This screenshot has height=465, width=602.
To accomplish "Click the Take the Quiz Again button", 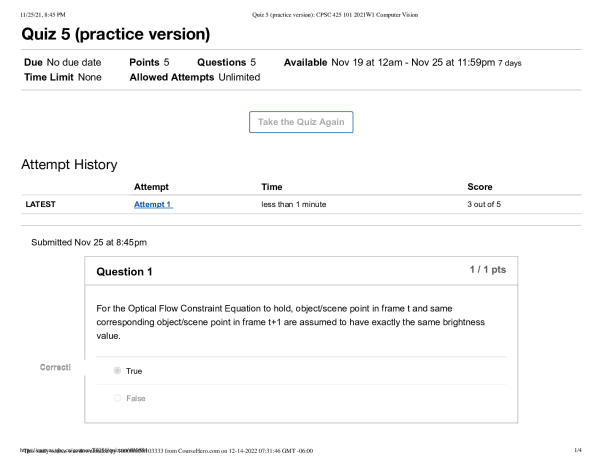I will pyautogui.click(x=301, y=122).
